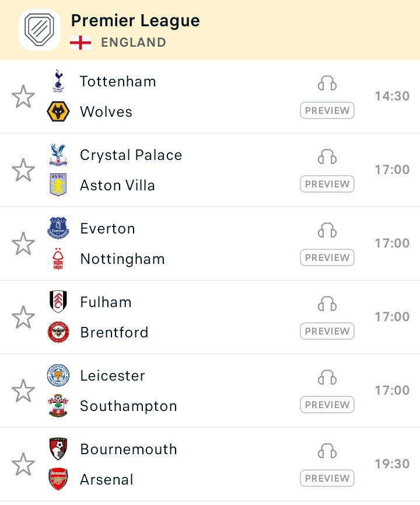420x505 pixels.
Task: Open the Premier League competition title
Action: 135,21
